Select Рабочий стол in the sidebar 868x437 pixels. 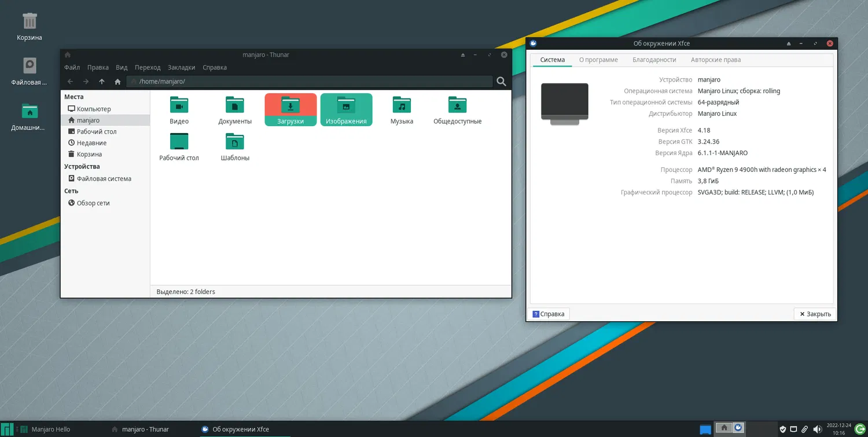(105, 131)
